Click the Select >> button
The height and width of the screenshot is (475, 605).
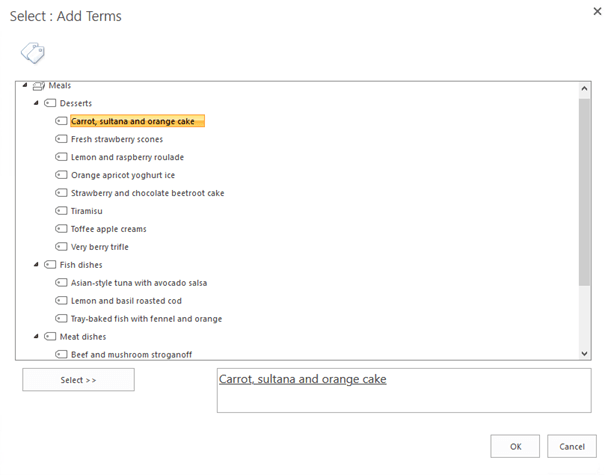tap(78, 380)
